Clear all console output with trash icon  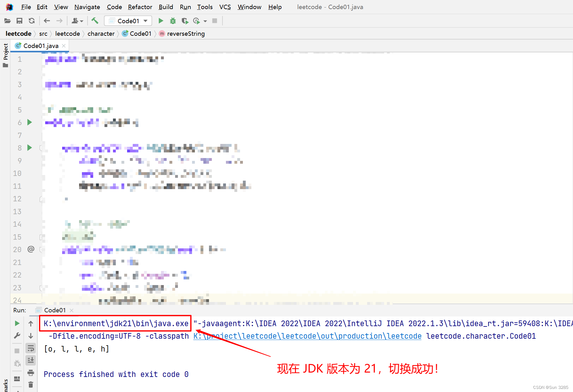click(31, 384)
